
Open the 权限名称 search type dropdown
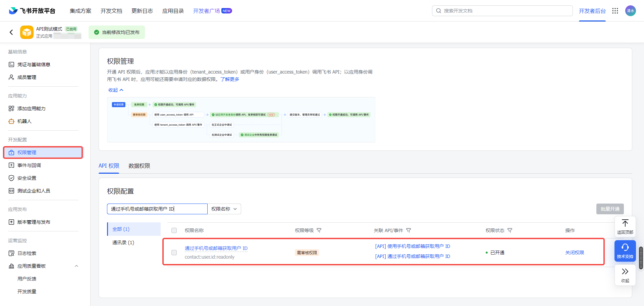pyautogui.click(x=224, y=209)
